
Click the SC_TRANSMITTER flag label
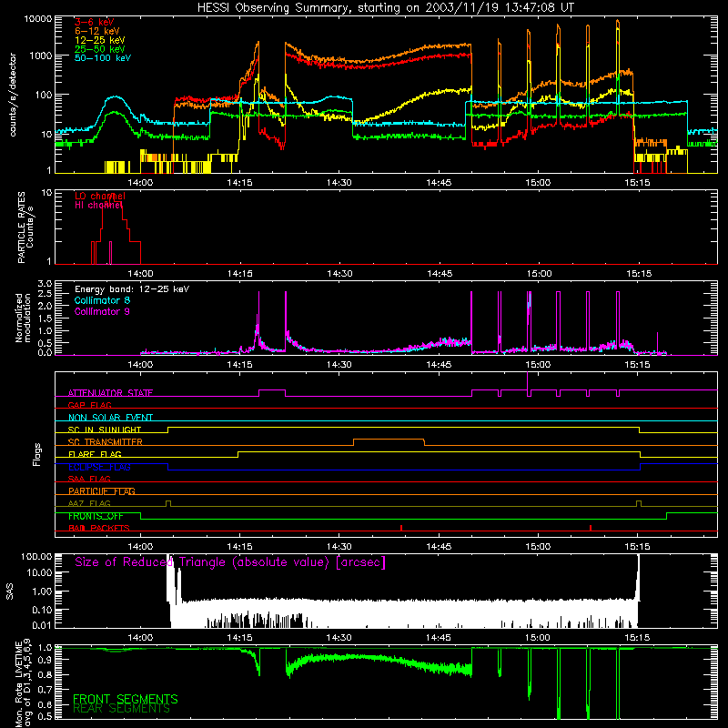pyautogui.click(x=106, y=442)
